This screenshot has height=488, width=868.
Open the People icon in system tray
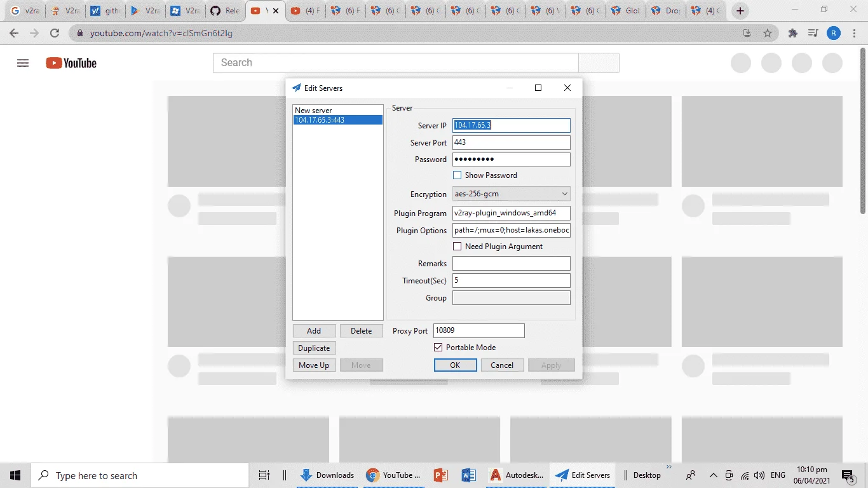click(x=691, y=475)
